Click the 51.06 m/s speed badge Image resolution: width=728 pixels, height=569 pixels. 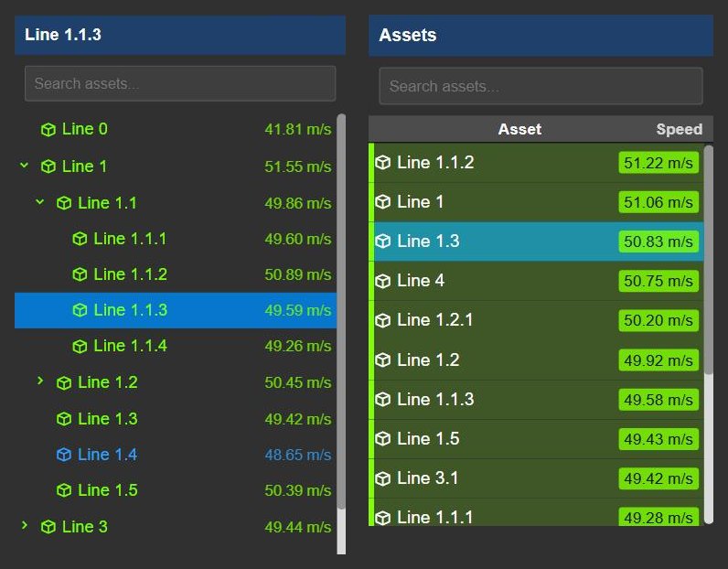point(658,202)
